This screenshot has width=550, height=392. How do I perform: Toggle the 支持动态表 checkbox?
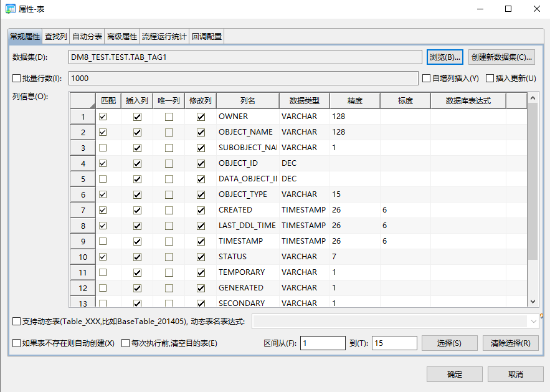tap(16, 322)
